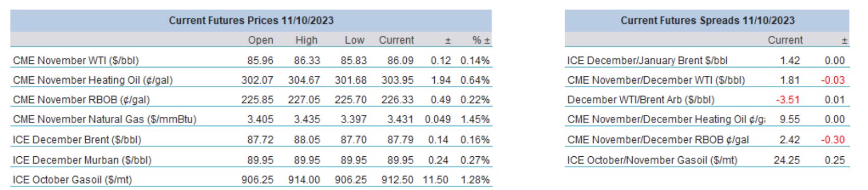Click the % ± column header

[x=481, y=40]
